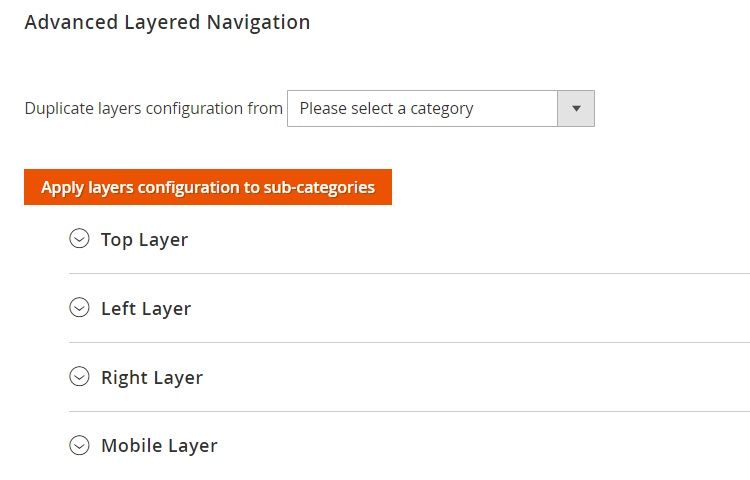
Task: Expand the Mobile Layer section title
Action: (x=159, y=447)
